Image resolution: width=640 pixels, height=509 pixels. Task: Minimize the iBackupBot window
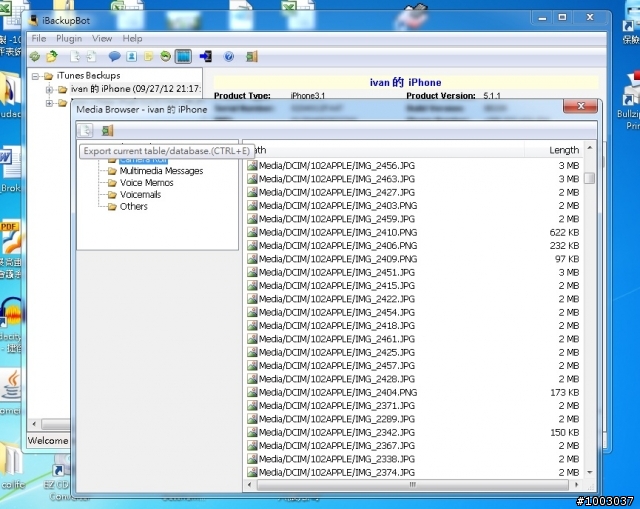click(542, 18)
